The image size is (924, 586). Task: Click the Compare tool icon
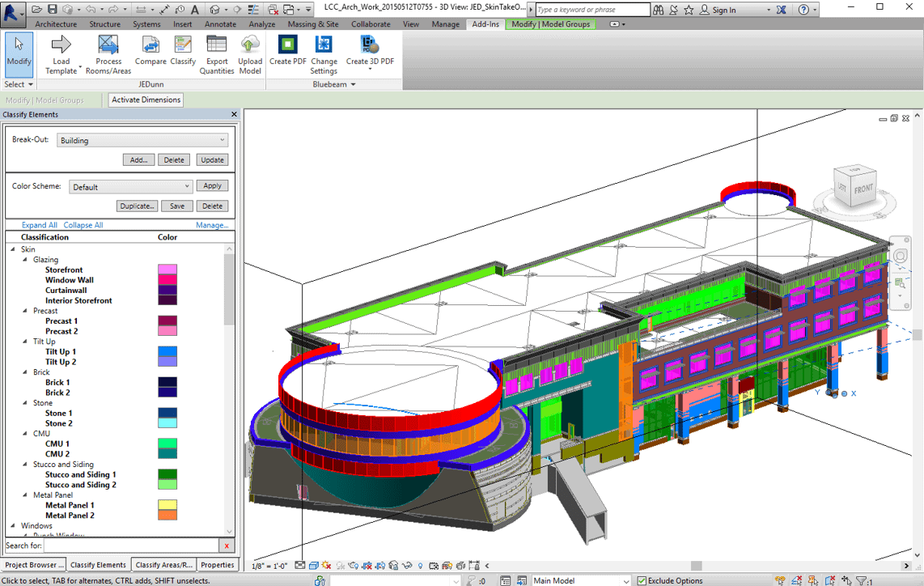point(150,45)
